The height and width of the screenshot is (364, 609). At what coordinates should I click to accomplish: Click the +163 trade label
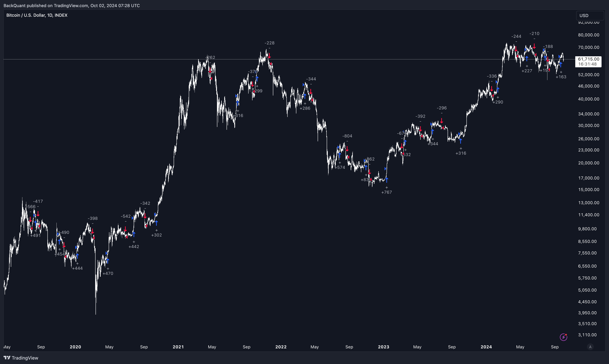coord(561,77)
